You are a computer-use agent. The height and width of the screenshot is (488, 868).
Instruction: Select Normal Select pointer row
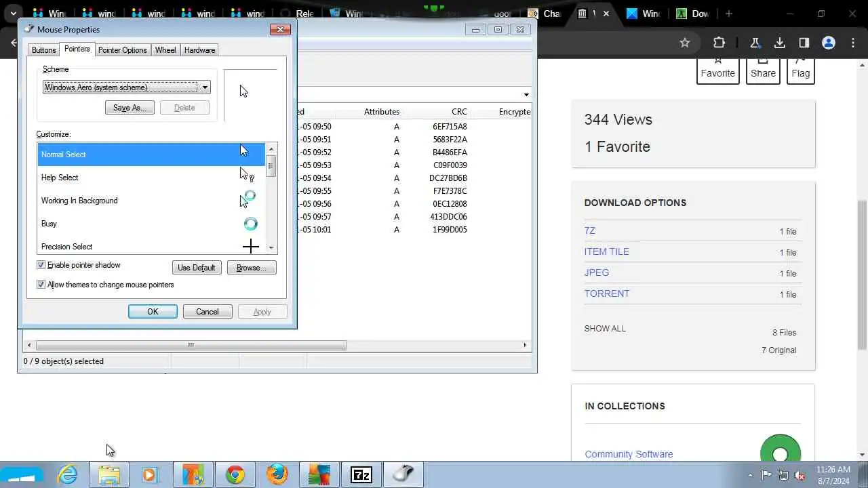coord(151,155)
